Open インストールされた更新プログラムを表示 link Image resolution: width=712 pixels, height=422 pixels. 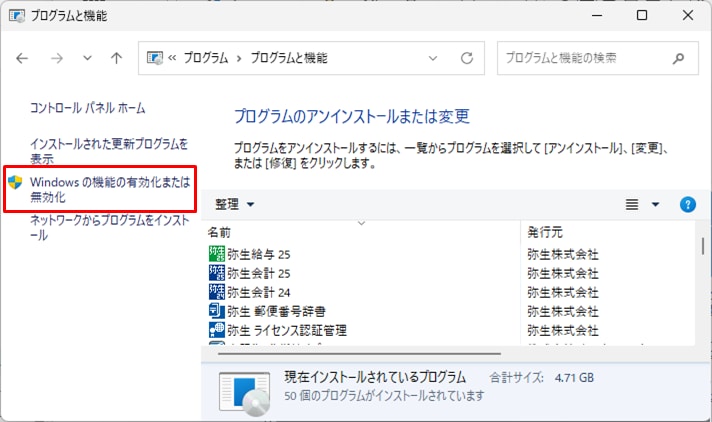tap(109, 151)
